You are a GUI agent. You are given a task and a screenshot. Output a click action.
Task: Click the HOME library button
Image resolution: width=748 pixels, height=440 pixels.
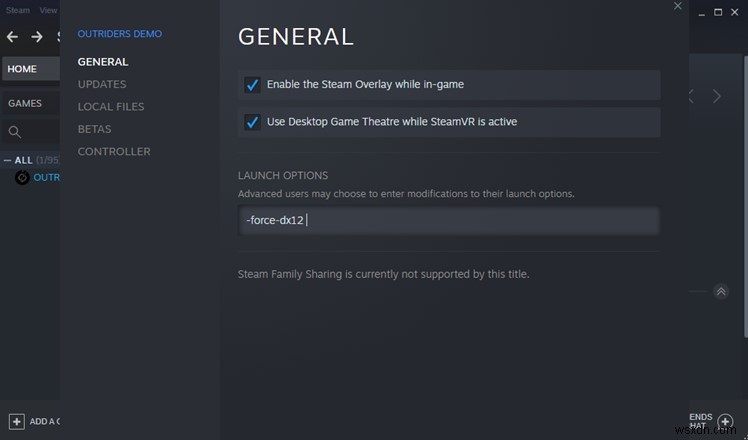22,69
